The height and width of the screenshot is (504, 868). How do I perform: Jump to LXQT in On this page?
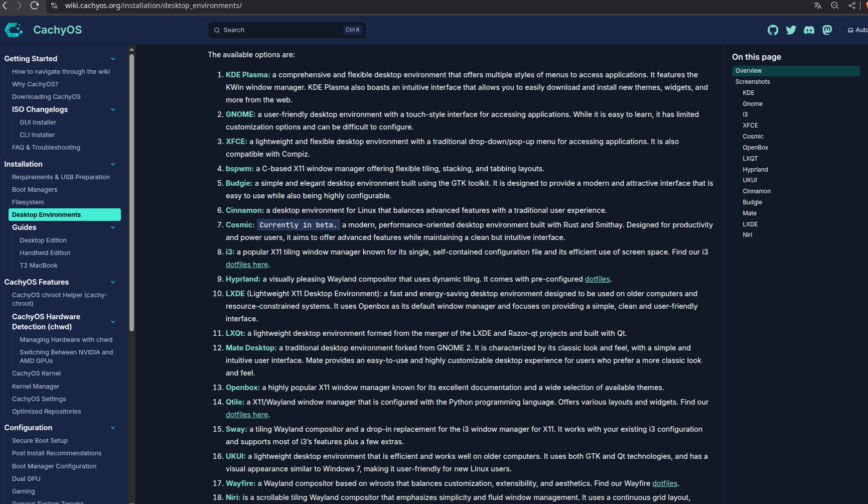coord(750,159)
